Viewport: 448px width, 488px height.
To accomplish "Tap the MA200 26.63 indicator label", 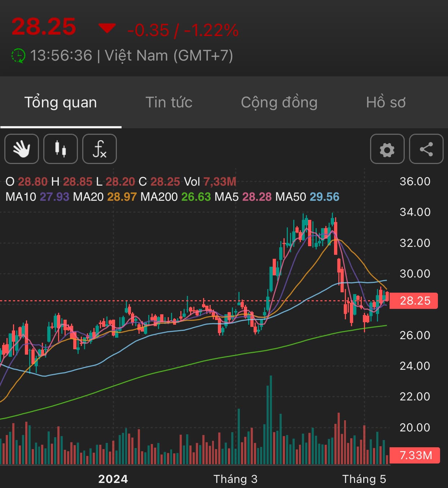I will click(x=176, y=197).
